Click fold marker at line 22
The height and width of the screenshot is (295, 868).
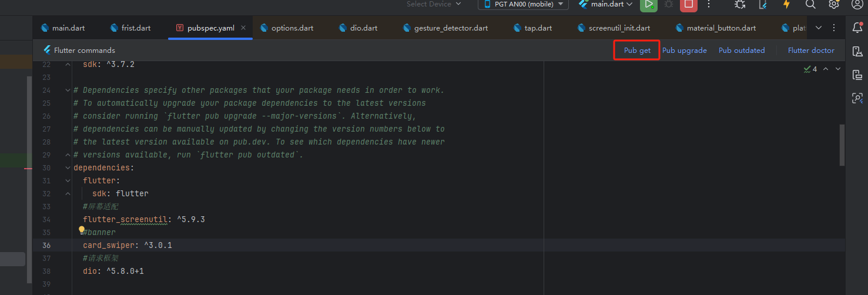(68, 65)
